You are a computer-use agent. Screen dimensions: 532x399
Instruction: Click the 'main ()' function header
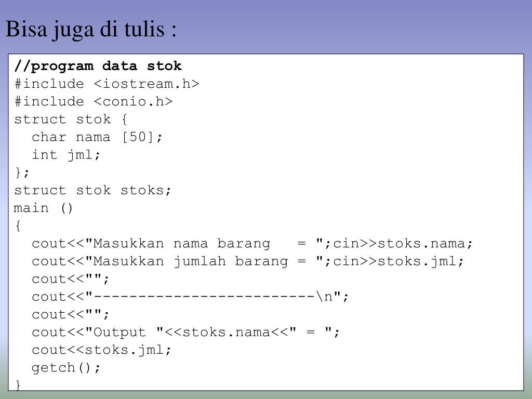coord(43,208)
